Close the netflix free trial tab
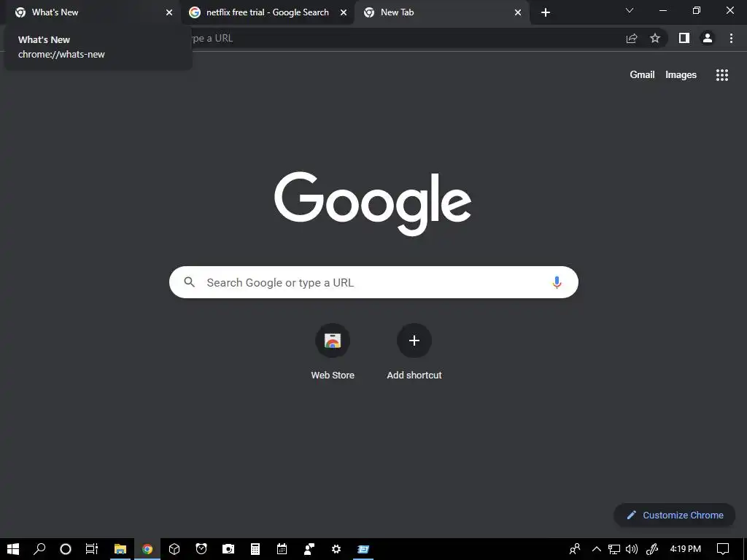Viewport: 747px width, 560px height. 344,12
